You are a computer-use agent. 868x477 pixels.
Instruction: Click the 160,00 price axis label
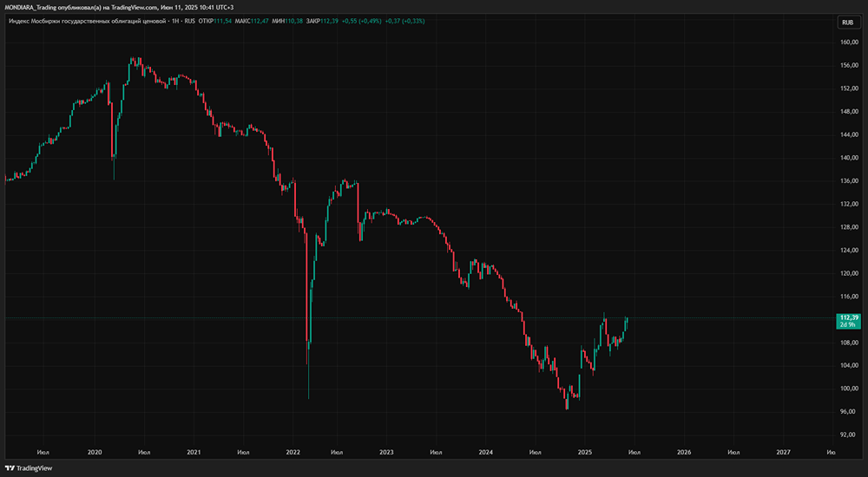click(x=849, y=42)
